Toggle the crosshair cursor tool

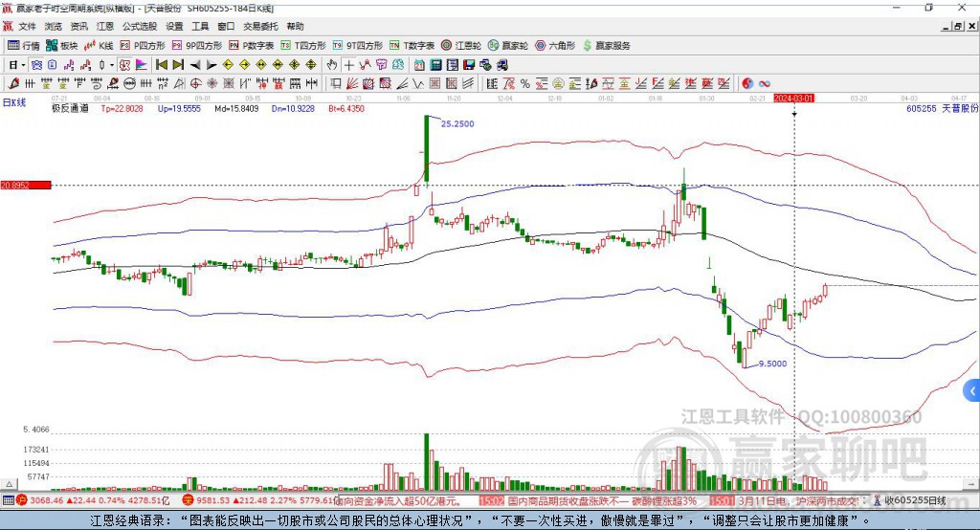(x=348, y=65)
